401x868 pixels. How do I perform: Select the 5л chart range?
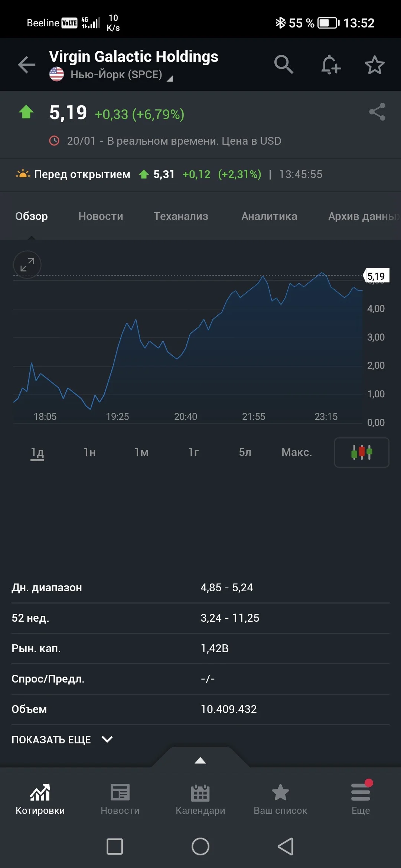point(245,452)
